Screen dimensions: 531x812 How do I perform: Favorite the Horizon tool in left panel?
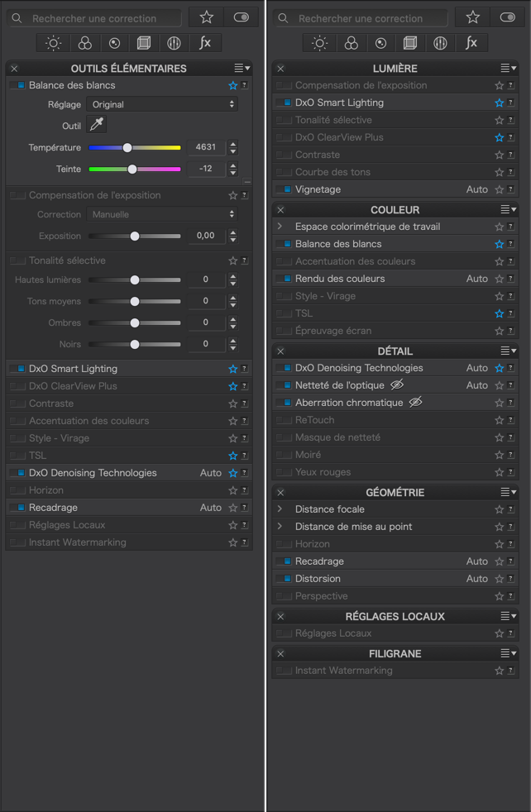click(x=233, y=490)
